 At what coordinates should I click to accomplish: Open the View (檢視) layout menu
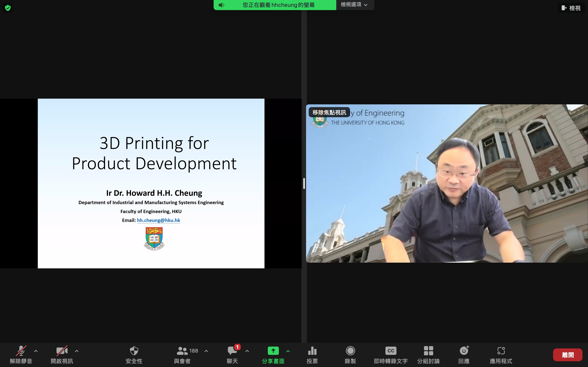(571, 8)
